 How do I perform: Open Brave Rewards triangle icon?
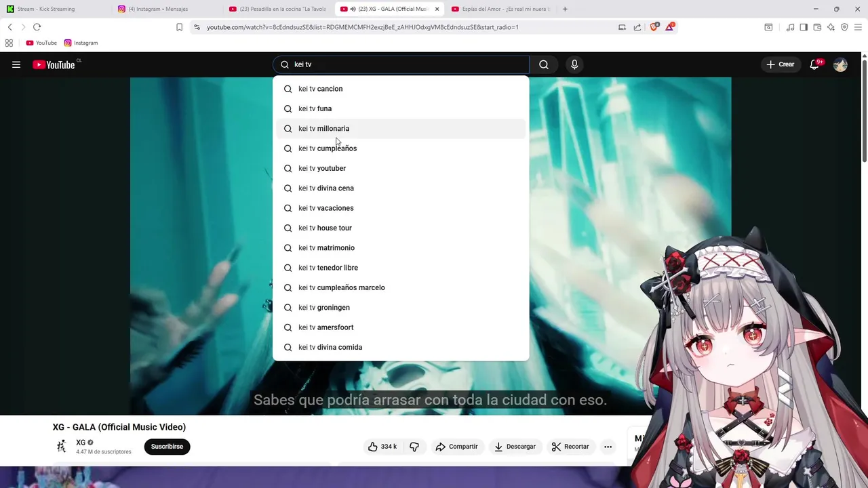coord(670,27)
